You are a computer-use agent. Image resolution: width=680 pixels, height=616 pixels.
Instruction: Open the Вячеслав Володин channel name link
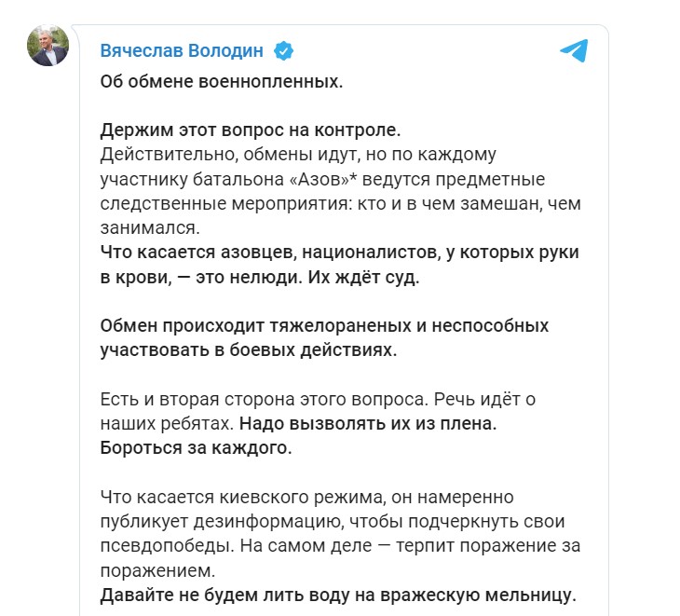click(x=182, y=50)
